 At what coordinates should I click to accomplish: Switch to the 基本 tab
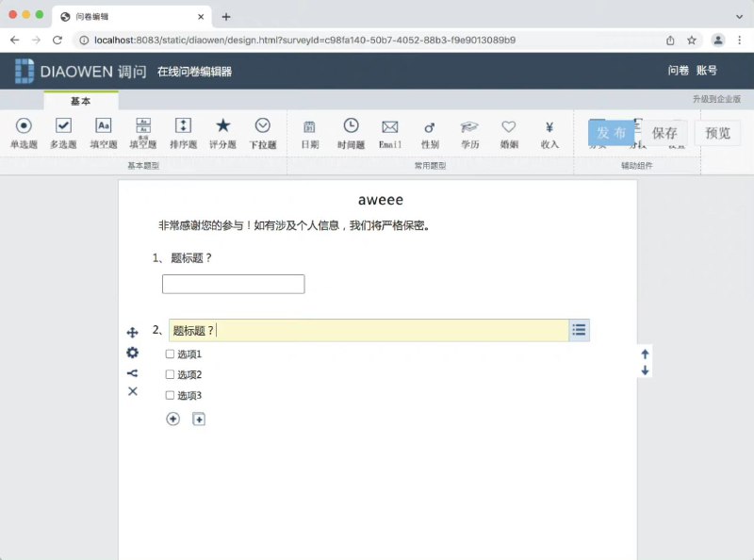click(81, 102)
